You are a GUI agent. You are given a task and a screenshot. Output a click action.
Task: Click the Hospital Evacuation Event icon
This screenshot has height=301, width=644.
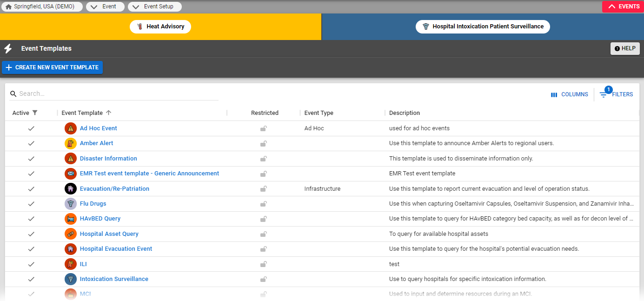coord(70,249)
